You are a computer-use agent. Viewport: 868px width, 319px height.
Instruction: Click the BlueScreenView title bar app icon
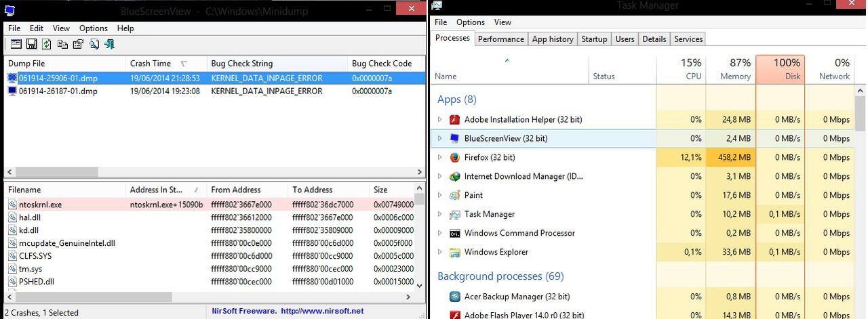click(x=10, y=10)
